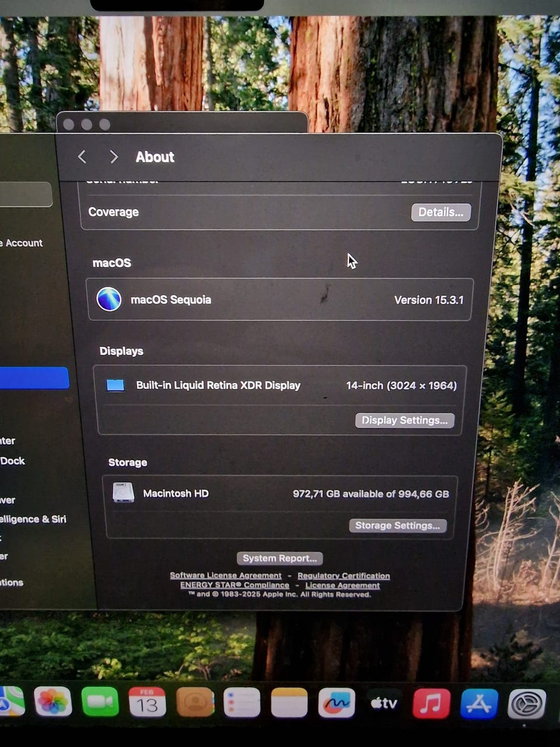
Task: Click the About window title
Action: coord(155,157)
